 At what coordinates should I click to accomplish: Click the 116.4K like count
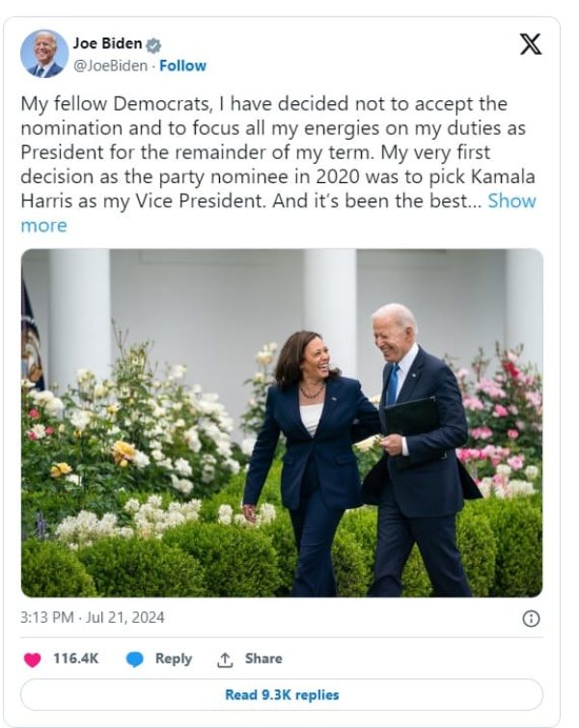pyautogui.click(x=75, y=659)
